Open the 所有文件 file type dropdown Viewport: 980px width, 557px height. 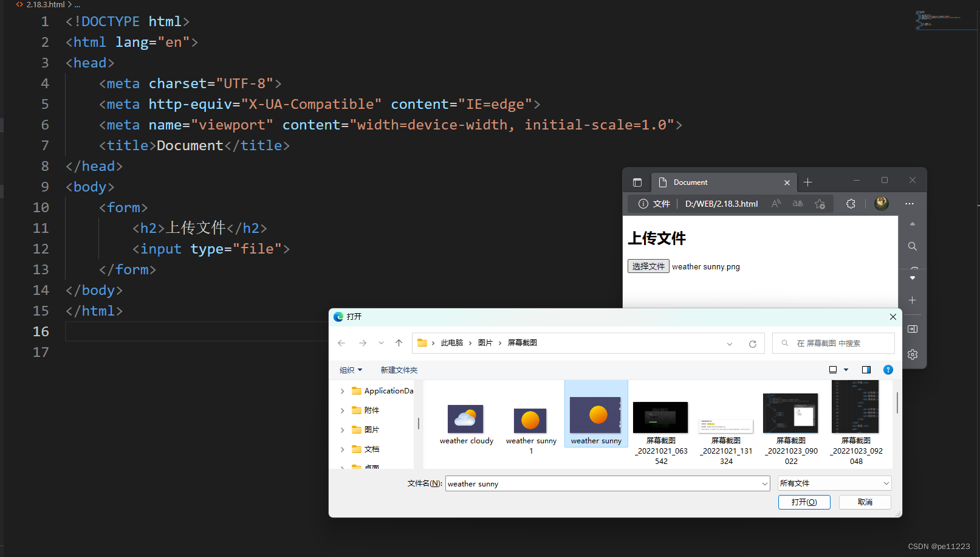[x=834, y=483]
